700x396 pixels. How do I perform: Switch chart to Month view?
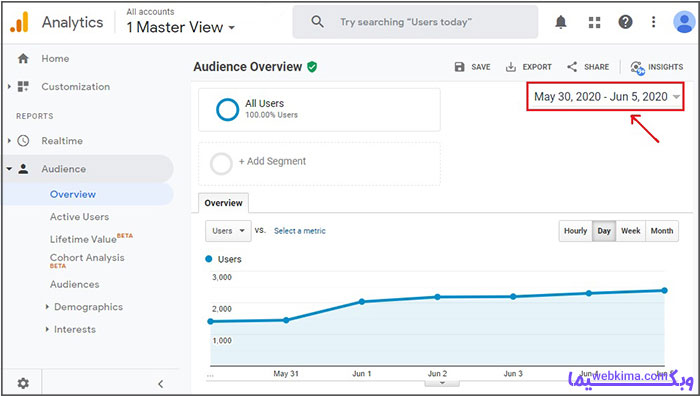coord(662,231)
